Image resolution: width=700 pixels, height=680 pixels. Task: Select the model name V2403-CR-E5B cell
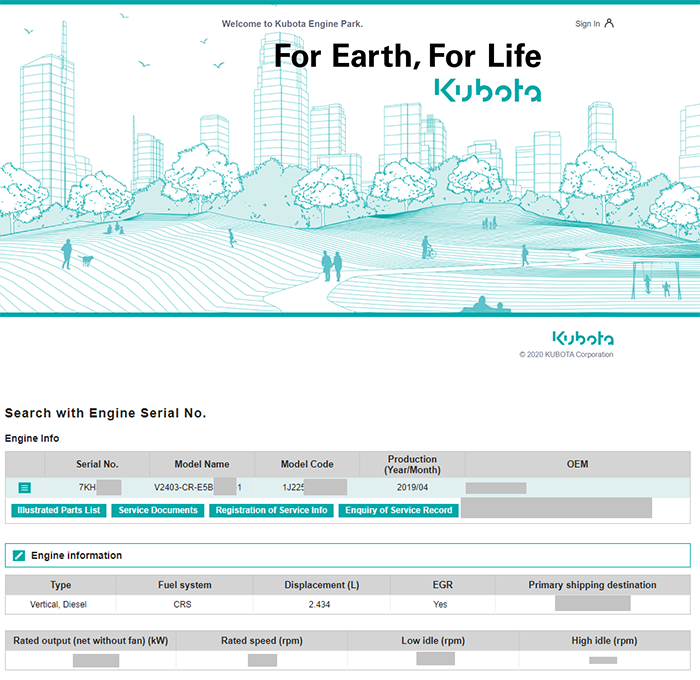pyautogui.click(x=202, y=488)
